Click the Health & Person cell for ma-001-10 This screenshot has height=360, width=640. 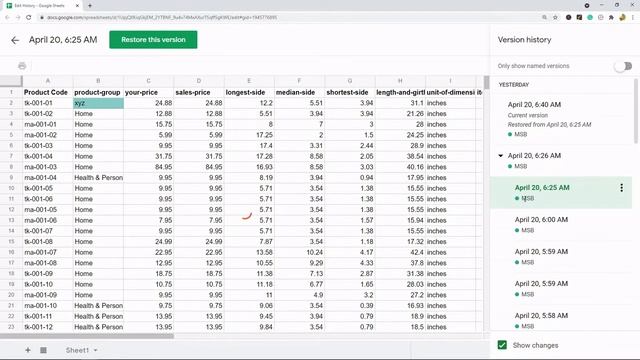pyautogui.click(x=98, y=306)
